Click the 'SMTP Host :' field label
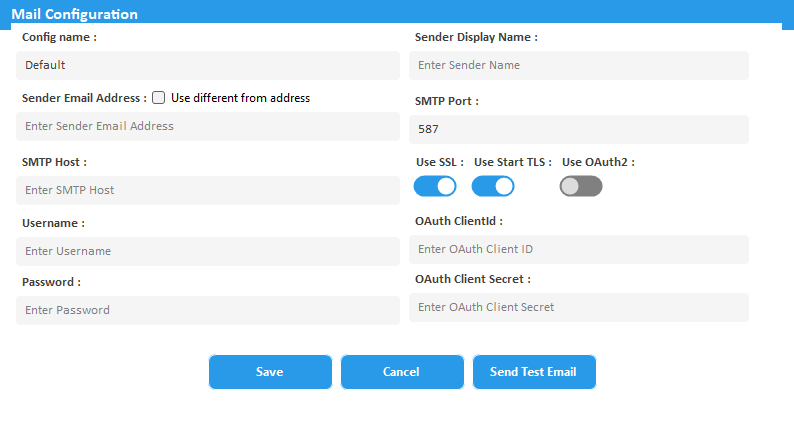 (55, 161)
